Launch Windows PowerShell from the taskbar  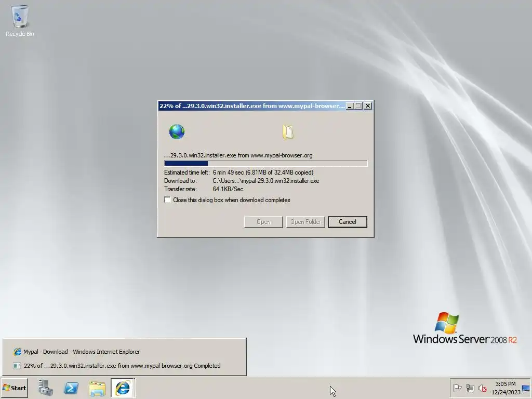71,388
